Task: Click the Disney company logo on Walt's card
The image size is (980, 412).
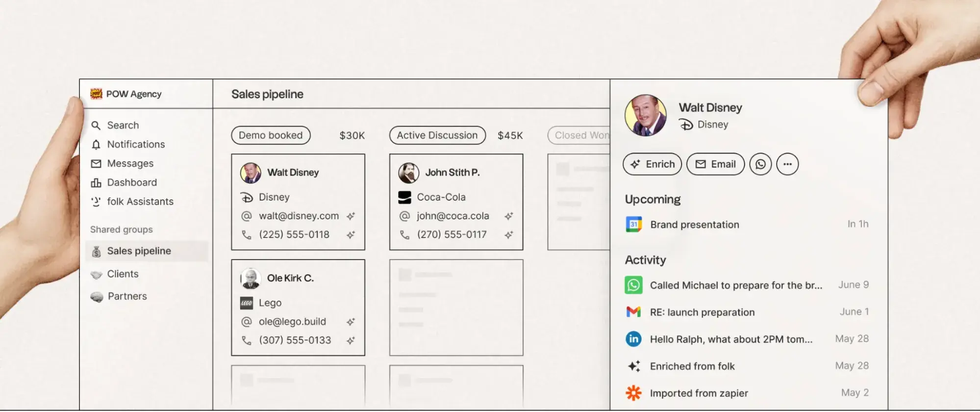Action: [247, 197]
